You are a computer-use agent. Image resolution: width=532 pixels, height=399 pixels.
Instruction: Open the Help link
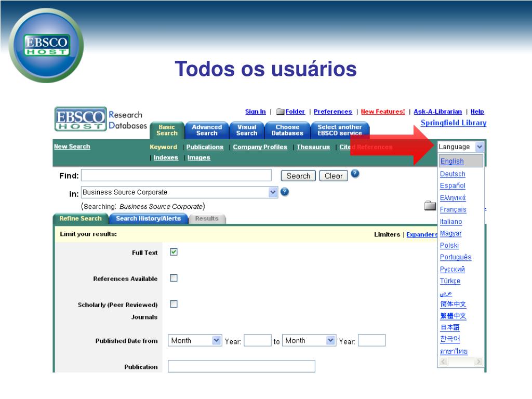(x=477, y=112)
